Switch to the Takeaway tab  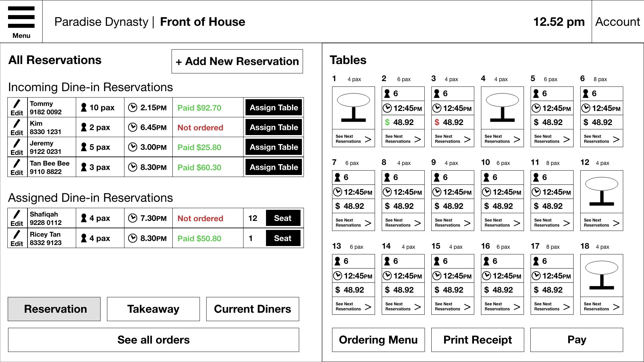[154, 309]
